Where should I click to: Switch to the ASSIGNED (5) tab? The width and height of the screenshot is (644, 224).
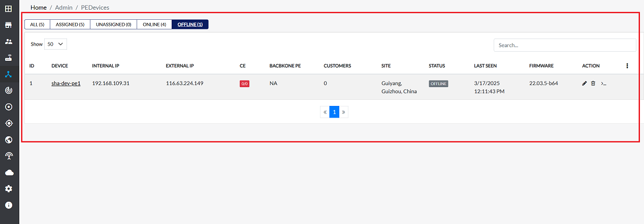coord(70,24)
